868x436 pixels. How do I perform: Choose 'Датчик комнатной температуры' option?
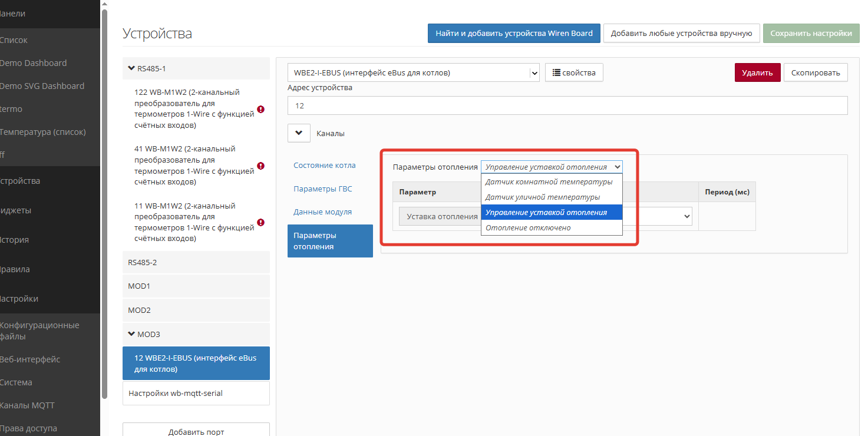click(x=549, y=182)
